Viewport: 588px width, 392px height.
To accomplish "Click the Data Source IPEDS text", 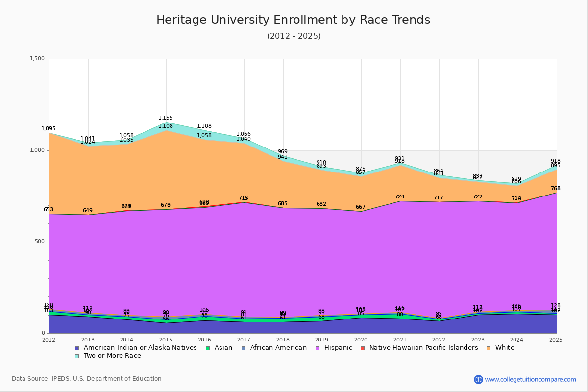I will click(87, 379).
